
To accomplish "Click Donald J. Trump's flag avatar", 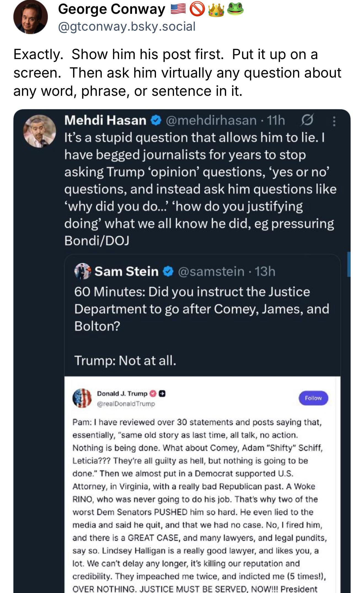I will [82, 398].
